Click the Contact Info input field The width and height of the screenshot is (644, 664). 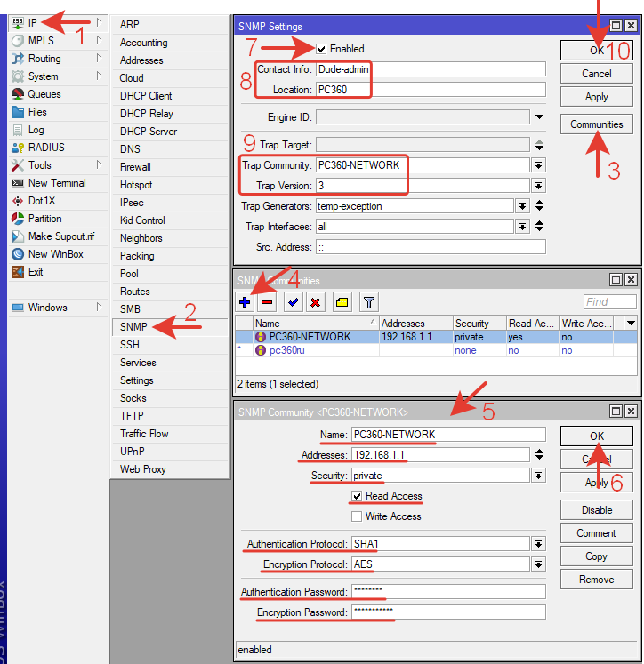(x=431, y=69)
